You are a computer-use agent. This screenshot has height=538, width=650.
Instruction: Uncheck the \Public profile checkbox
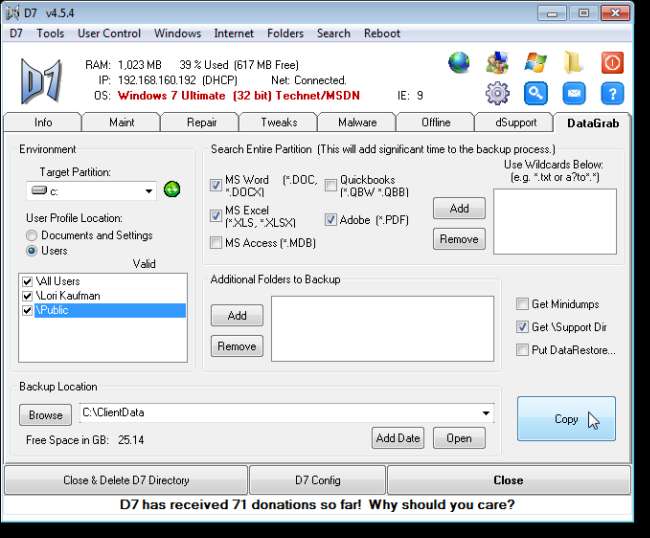(27, 310)
